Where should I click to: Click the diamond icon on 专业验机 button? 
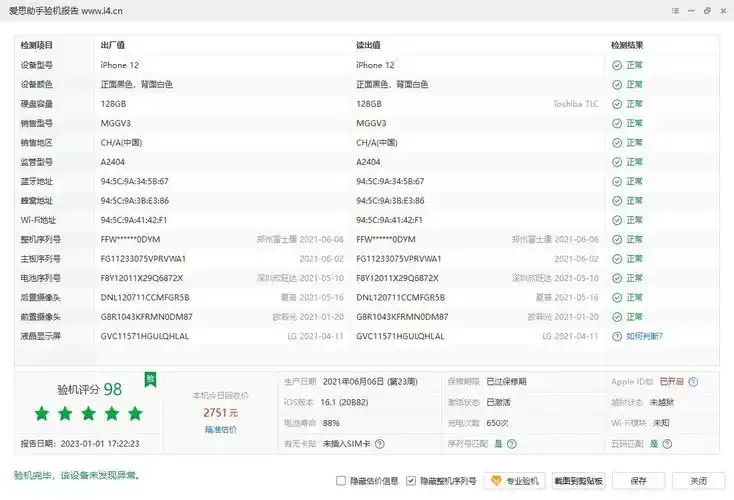pyautogui.click(x=496, y=480)
